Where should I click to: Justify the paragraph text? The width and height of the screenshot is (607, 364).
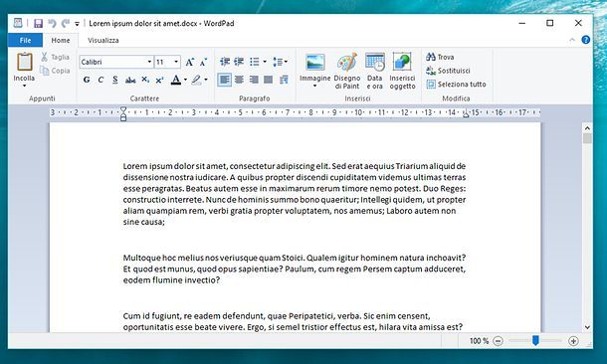(x=269, y=80)
